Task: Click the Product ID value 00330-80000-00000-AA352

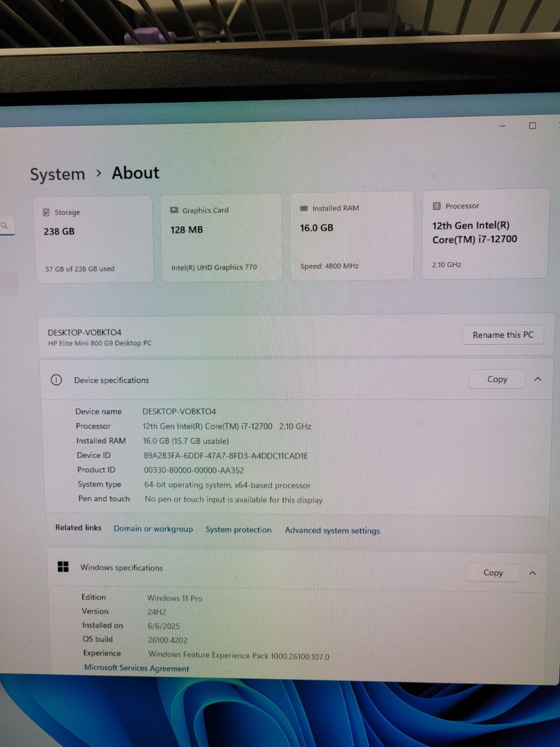Action: 194,470
